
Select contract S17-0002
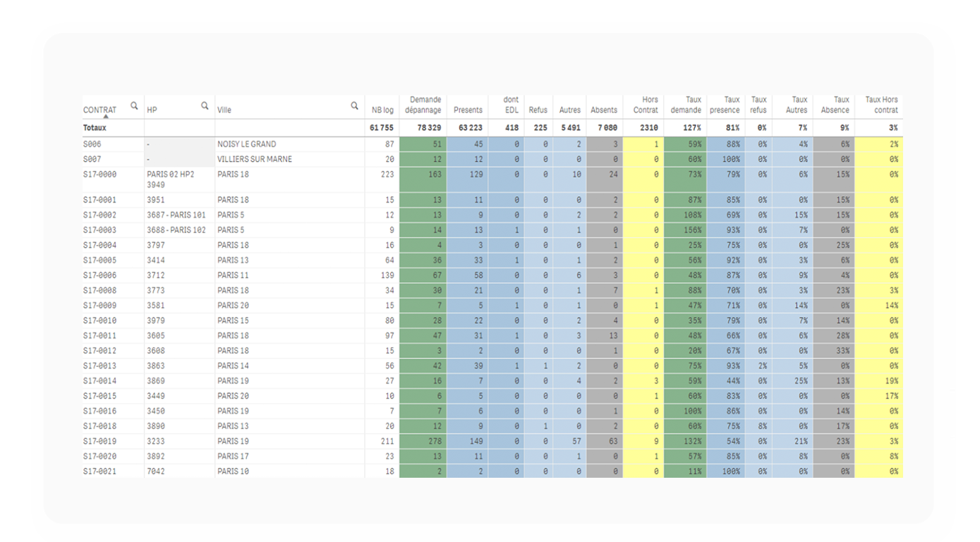[100, 215]
